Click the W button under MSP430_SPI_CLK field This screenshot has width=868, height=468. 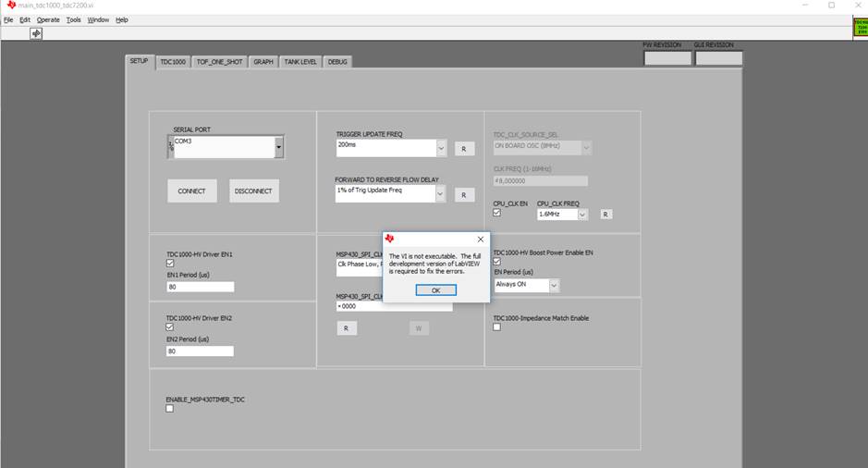click(x=419, y=328)
